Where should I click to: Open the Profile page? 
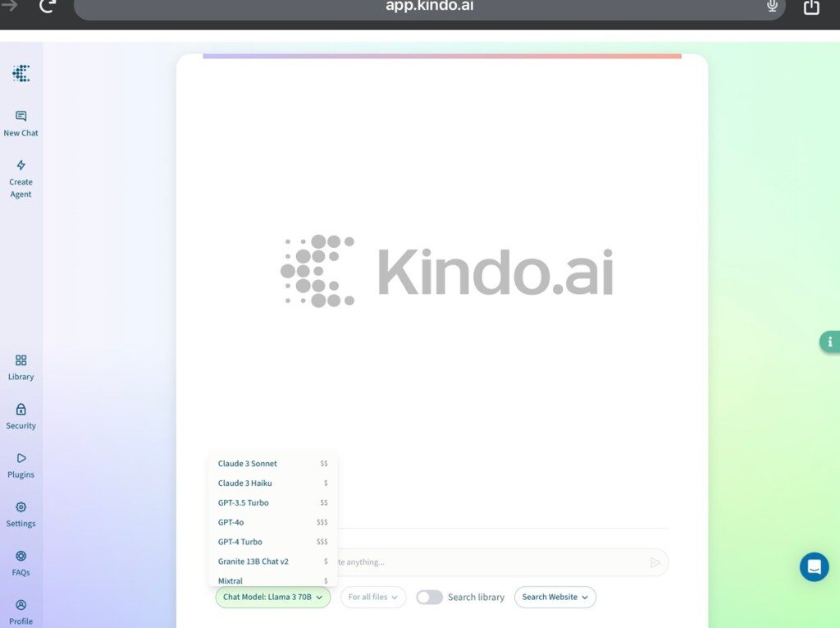tap(21, 612)
